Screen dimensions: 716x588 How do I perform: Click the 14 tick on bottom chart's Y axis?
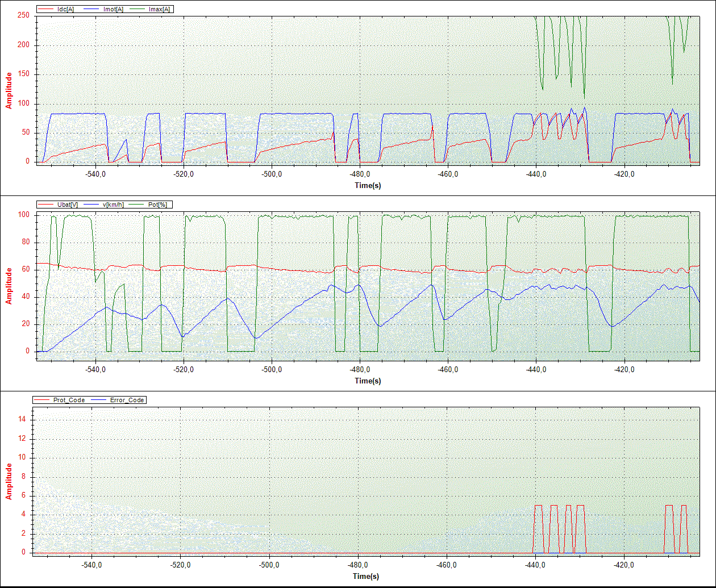(x=22, y=419)
